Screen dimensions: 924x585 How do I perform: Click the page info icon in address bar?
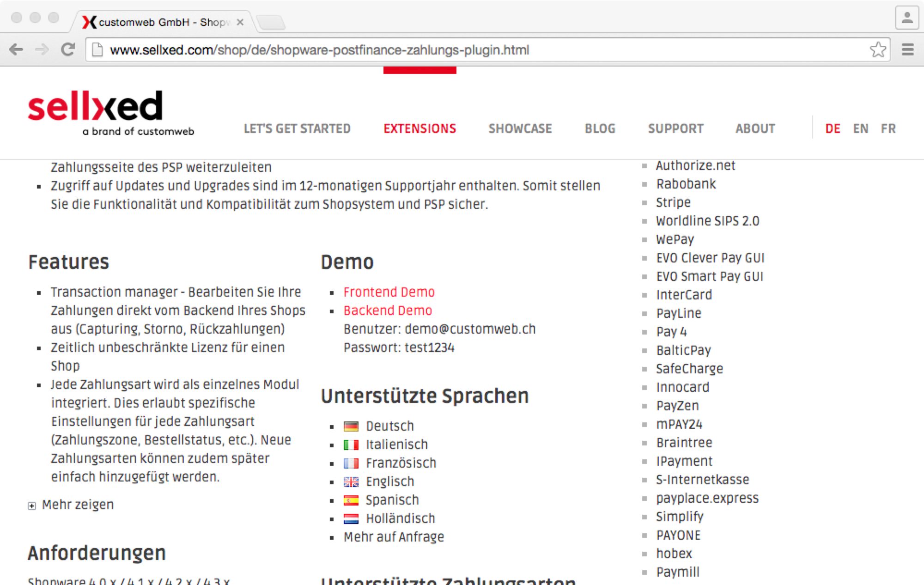(x=97, y=49)
